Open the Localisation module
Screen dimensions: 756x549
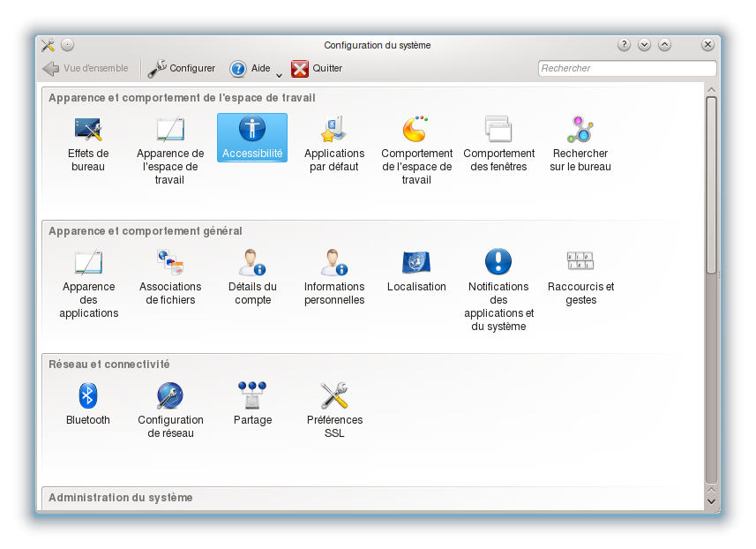pyautogui.click(x=416, y=270)
